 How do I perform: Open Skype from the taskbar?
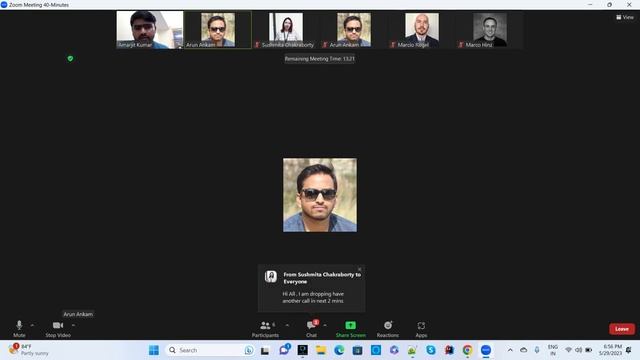[431, 350]
